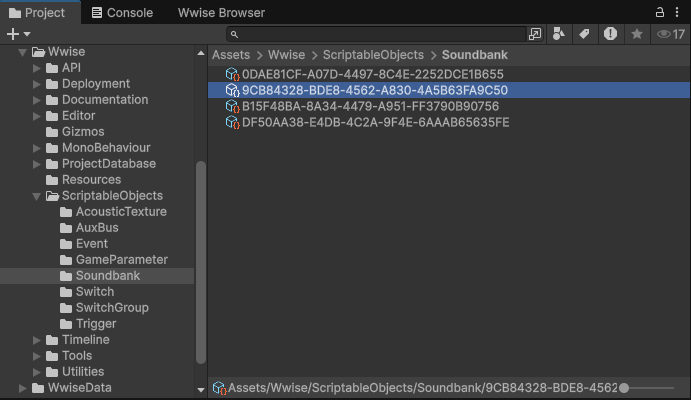Toggle the Project window lock

click(x=659, y=12)
